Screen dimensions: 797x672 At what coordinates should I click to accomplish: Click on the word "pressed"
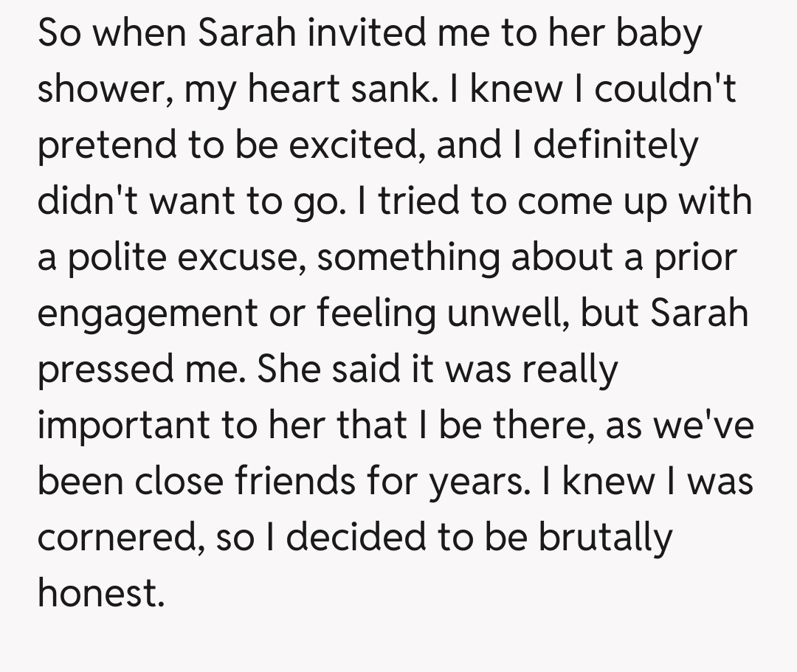(x=103, y=370)
